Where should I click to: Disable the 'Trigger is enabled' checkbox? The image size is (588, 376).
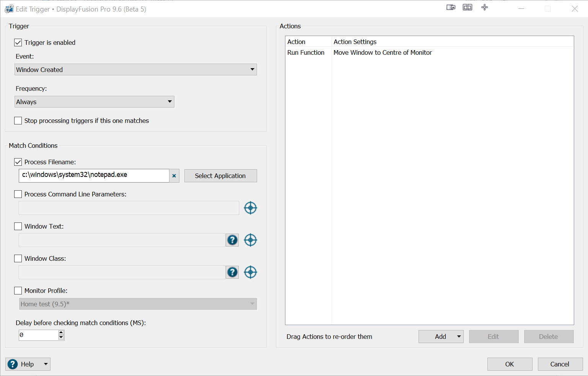click(x=18, y=43)
